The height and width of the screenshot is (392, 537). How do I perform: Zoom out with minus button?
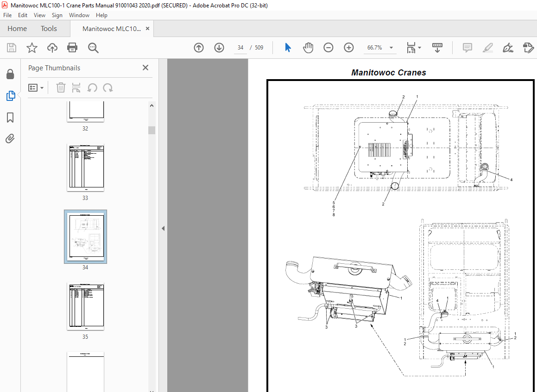click(328, 48)
